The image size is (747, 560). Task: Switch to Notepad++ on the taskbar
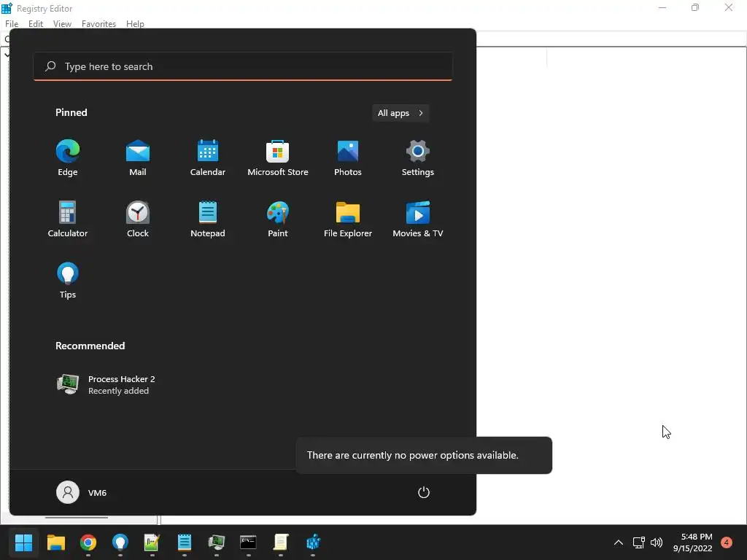pyautogui.click(x=152, y=542)
